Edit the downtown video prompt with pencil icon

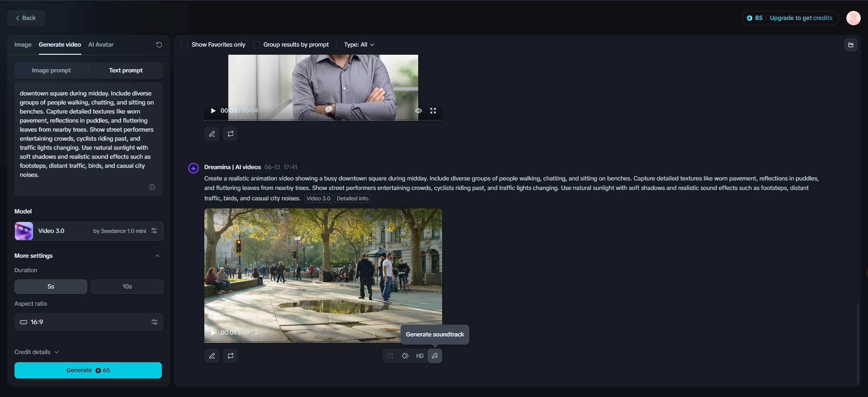click(x=212, y=356)
